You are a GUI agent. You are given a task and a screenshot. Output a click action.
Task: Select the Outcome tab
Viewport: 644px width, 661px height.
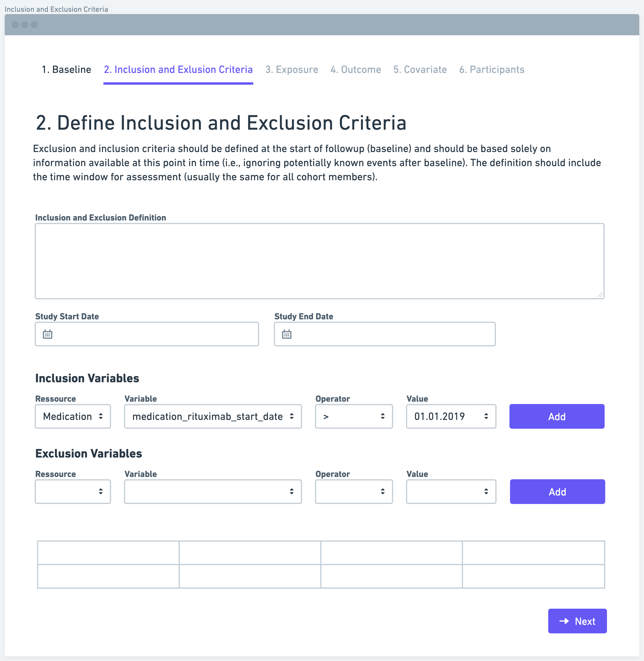354,70
